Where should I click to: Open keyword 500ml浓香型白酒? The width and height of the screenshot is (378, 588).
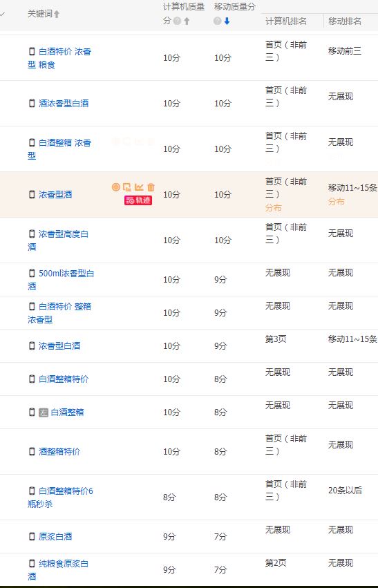(61, 280)
